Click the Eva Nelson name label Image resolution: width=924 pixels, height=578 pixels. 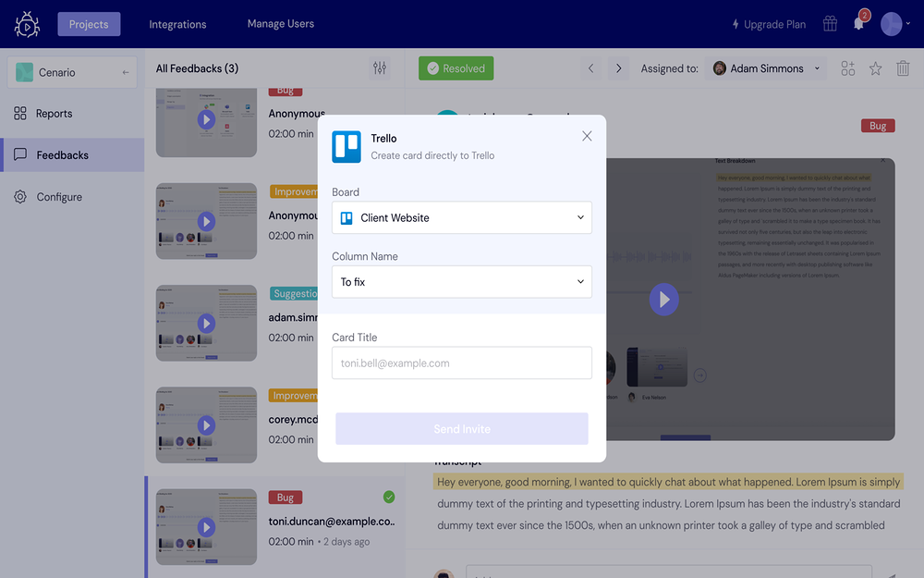pyautogui.click(x=654, y=398)
